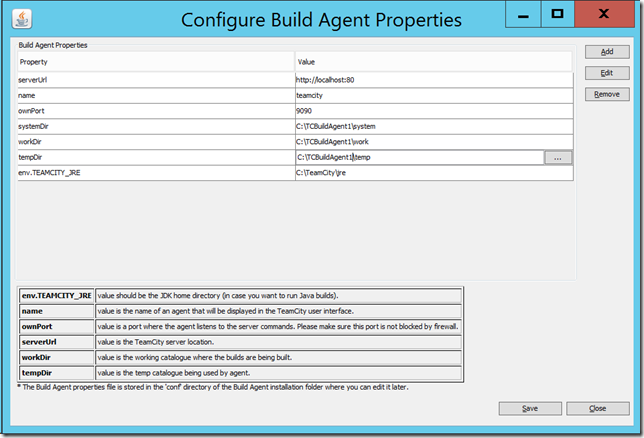This screenshot has height=438, width=644.
Task: Select the C:\TeamCity\jre value cell
Action: tap(434, 173)
